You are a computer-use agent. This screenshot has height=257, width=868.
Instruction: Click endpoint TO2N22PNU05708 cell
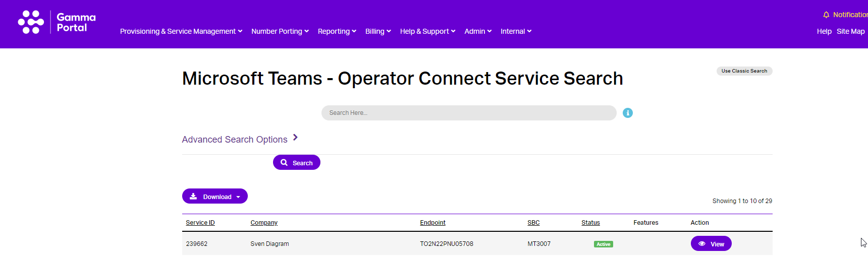click(x=447, y=244)
